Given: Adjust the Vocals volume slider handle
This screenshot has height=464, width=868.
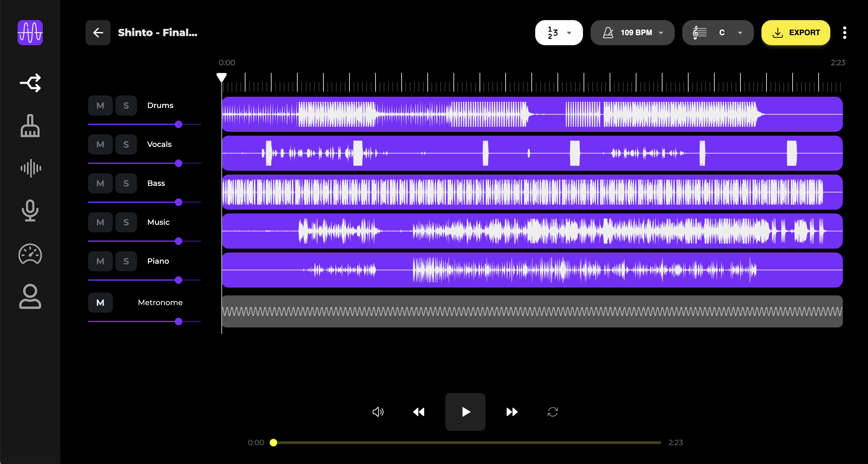Looking at the screenshot, I should tap(179, 163).
